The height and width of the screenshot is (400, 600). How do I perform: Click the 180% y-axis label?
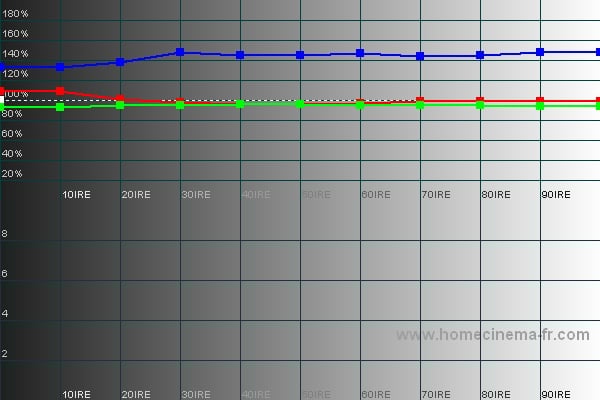click(15, 14)
